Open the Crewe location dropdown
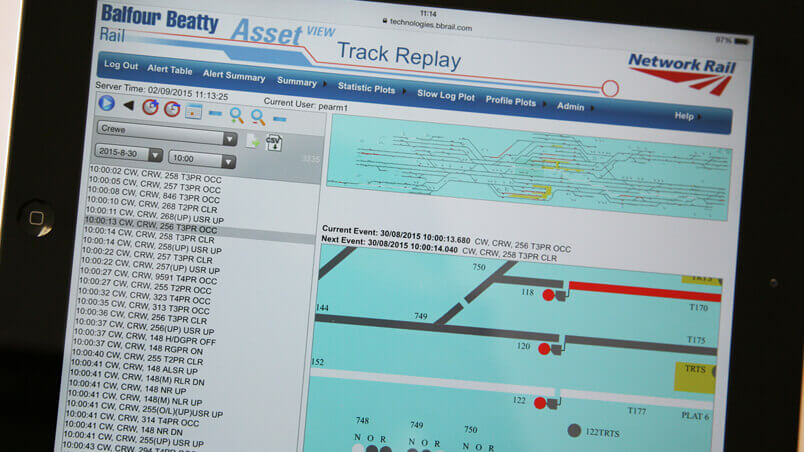Screen dimensions: 804x452 (x=167, y=133)
